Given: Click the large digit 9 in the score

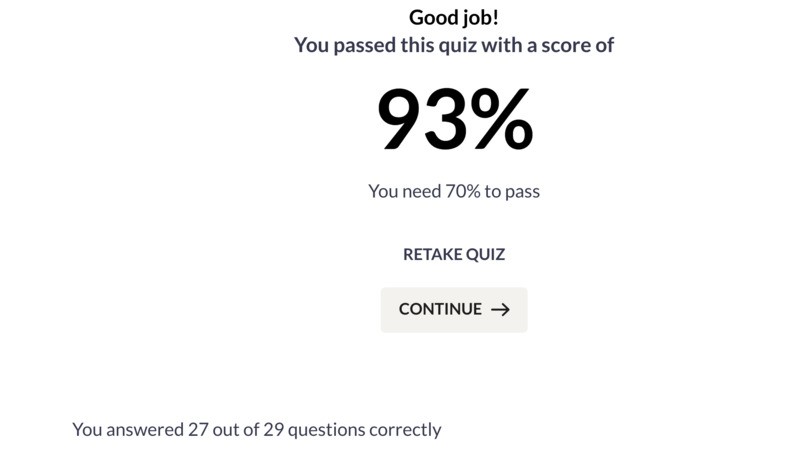Looking at the screenshot, I should 399,119.
